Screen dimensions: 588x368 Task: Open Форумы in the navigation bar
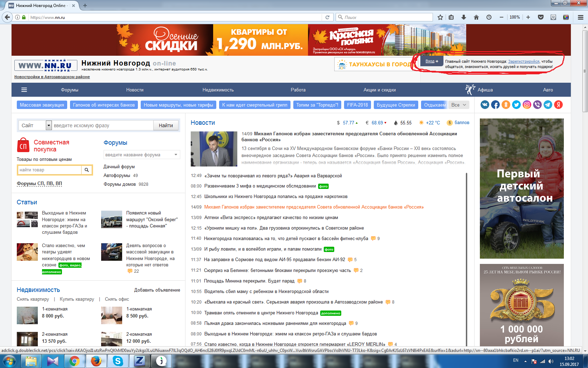pyautogui.click(x=70, y=90)
